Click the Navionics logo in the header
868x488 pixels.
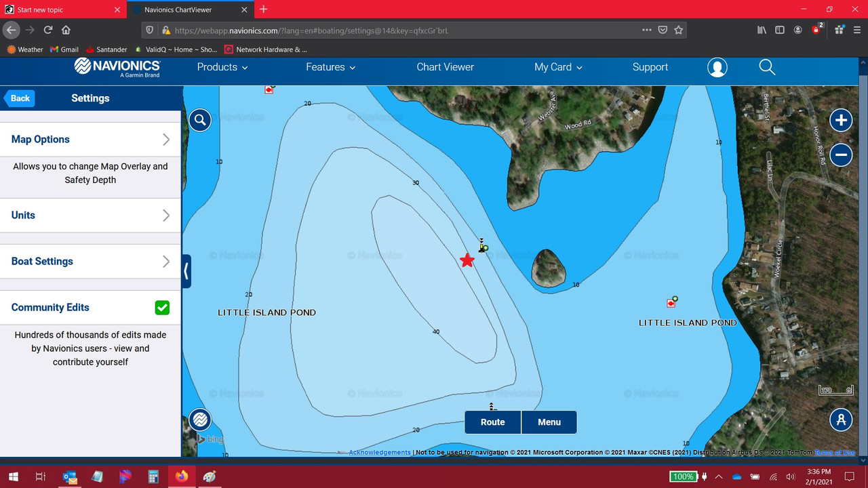point(117,68)
